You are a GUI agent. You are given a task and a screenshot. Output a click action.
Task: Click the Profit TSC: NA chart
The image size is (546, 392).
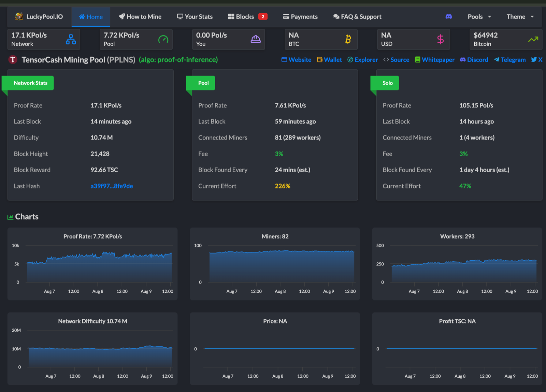click(x=457, y=349)
